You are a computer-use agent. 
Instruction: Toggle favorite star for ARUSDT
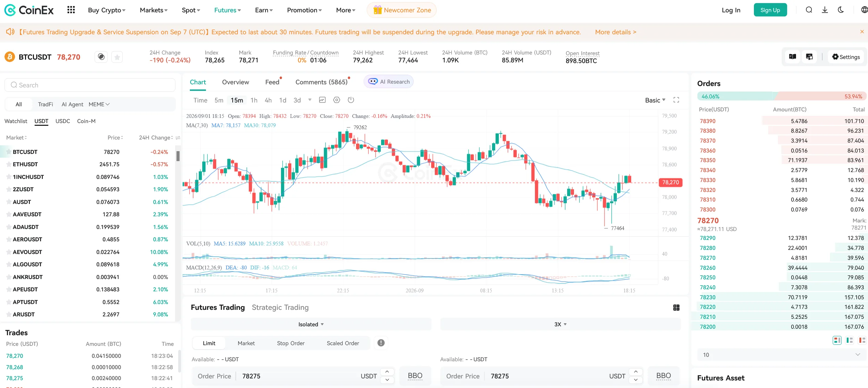coord(9,315)
